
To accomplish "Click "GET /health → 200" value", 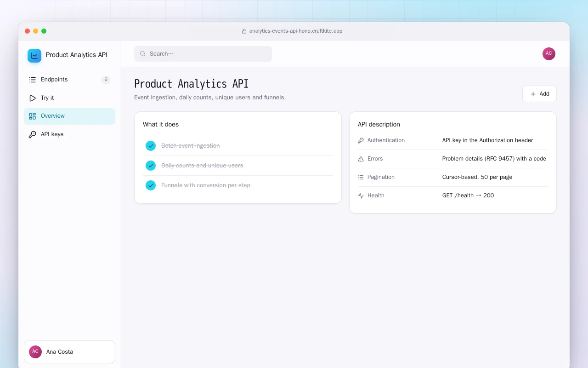I will pos(468,195).
